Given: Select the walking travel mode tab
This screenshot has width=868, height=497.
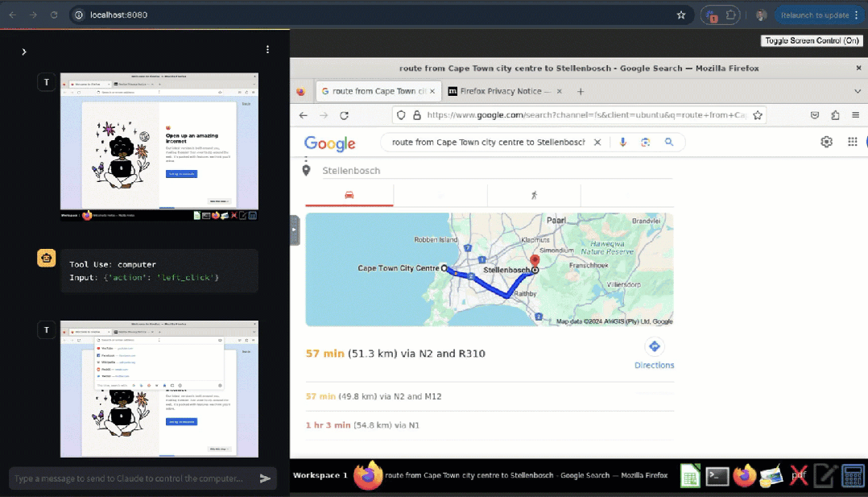Looking at the screenshot, I should 534,195.
